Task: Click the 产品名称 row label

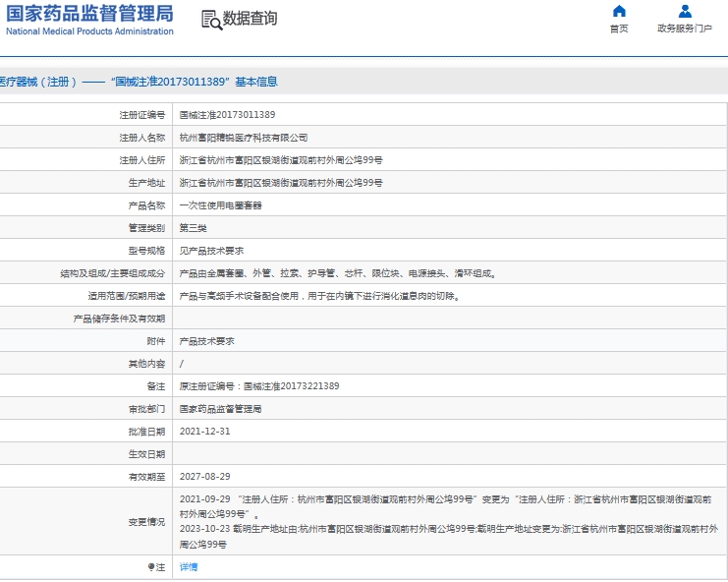Action: tap(146, 205)
